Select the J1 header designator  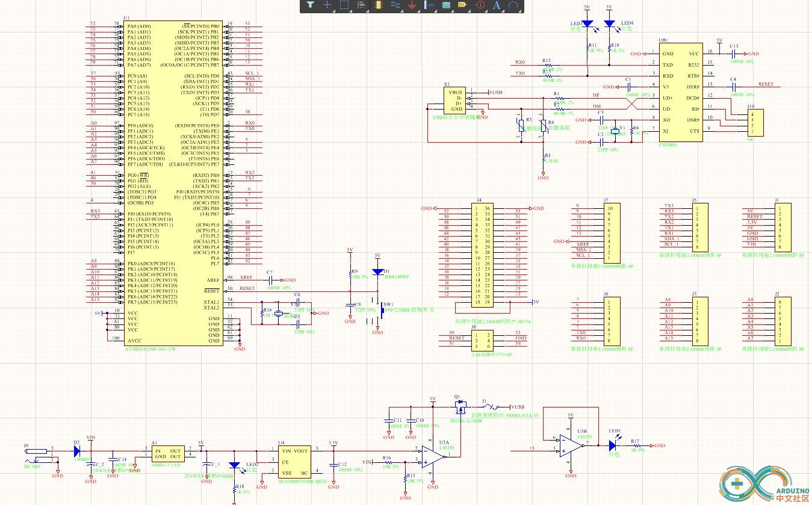[x=777, y=200]
